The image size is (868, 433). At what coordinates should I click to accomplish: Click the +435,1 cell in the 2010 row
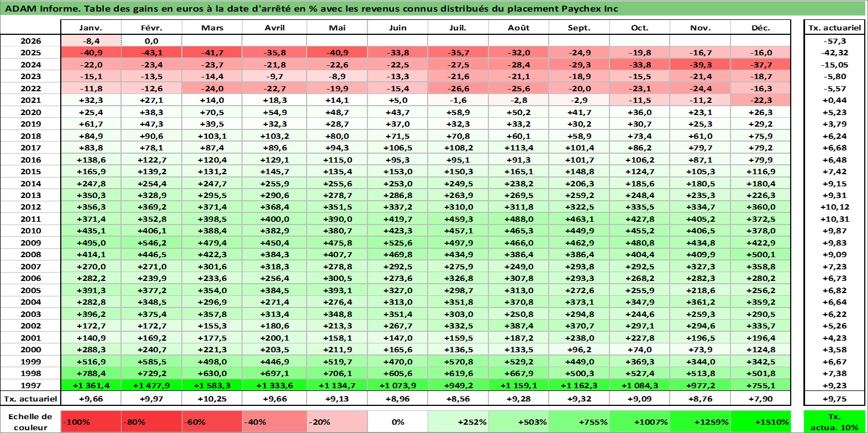click(91, 231)
